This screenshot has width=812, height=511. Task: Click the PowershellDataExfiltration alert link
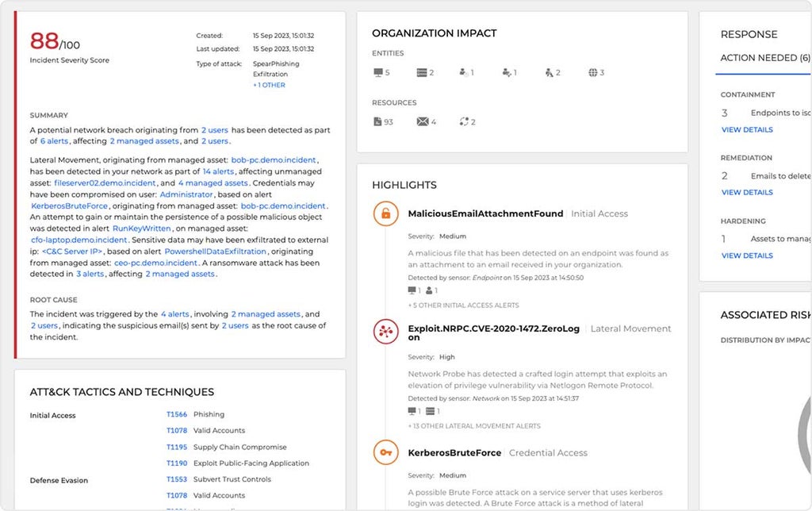(216, 252)
